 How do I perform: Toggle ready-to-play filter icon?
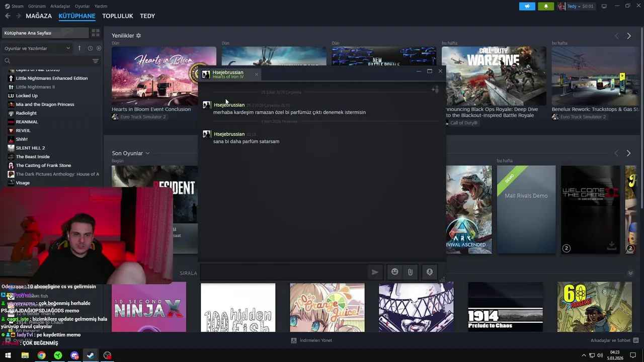(x=99, y=48)
